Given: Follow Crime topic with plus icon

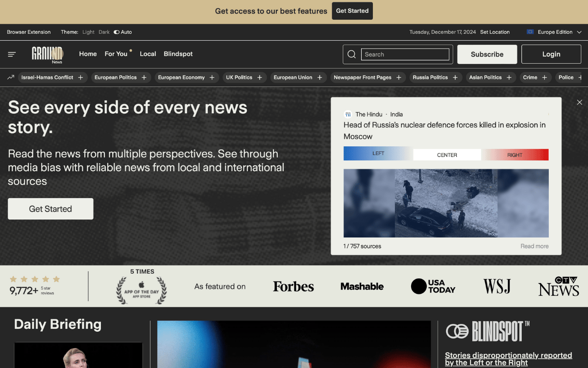Looking at the screenshot, I should tap(544, 78).
